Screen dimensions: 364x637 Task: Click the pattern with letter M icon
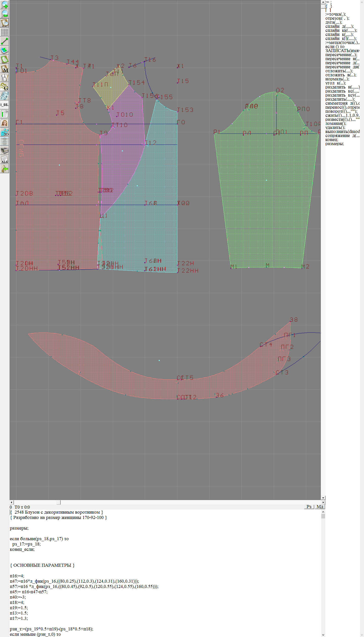point(5,69)
